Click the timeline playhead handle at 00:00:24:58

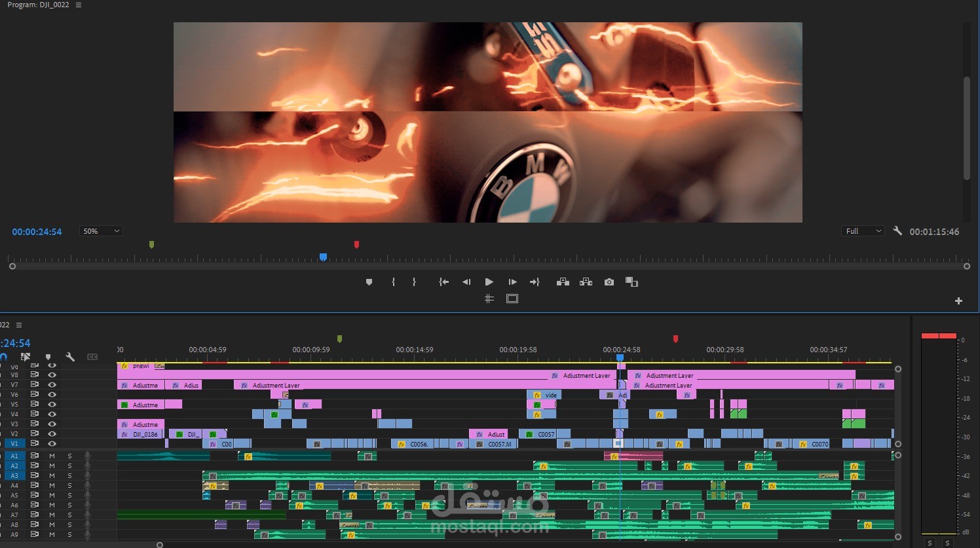(x=620, y=357)
